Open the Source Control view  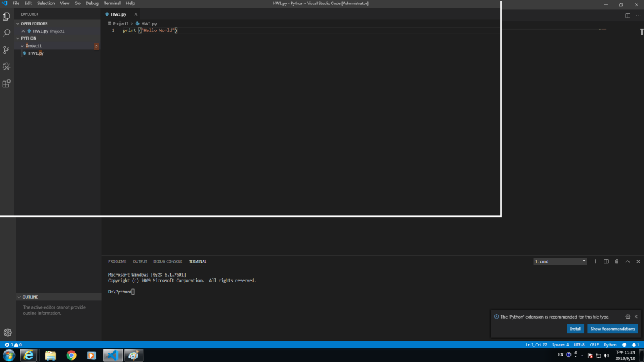pyautogui.click(x=6, y=50)
